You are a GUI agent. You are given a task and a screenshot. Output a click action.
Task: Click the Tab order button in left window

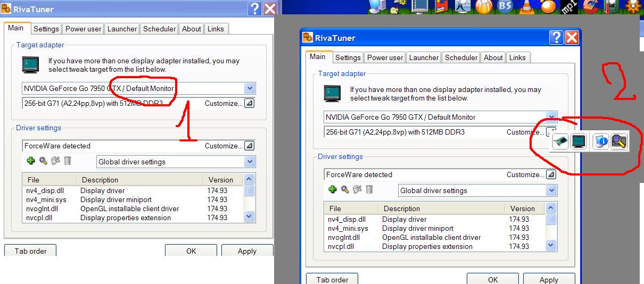(x=30, y=251)
